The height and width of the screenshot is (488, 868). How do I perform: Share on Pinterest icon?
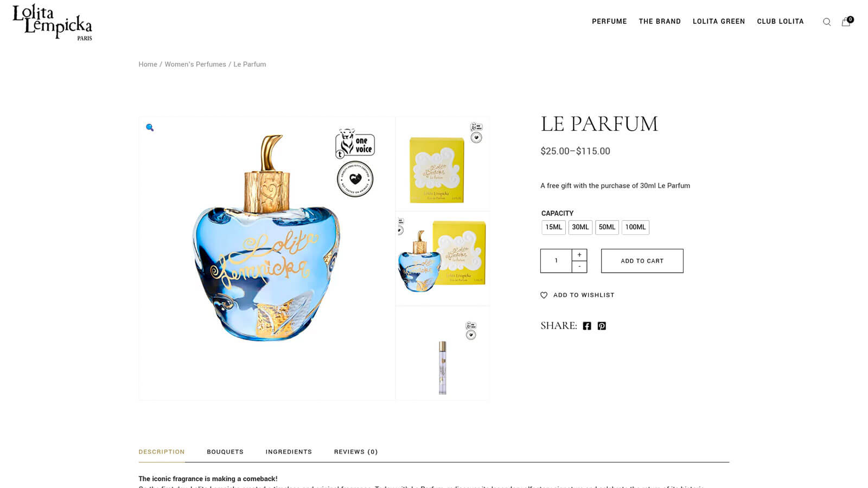(602, 326)
